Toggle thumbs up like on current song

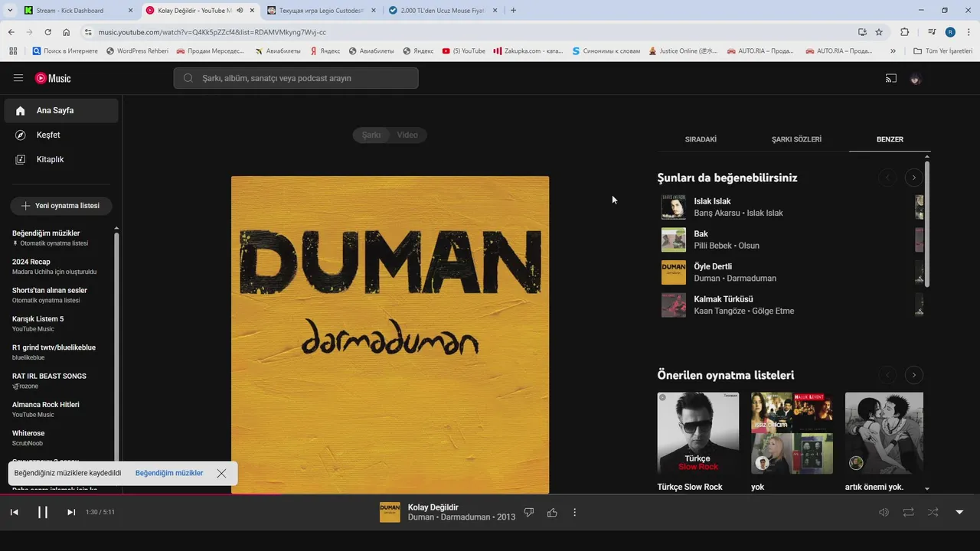point(552,512)
